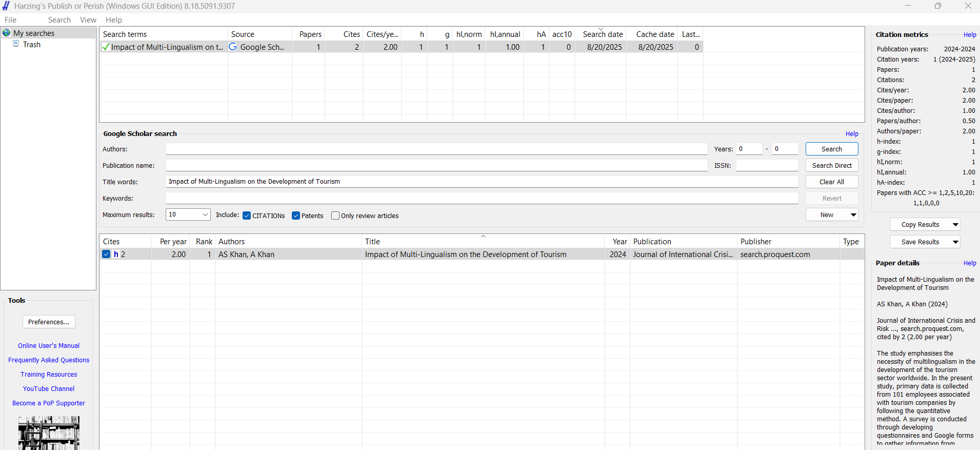Click the green checkmark icon in search row
The image size is (980, 450).
[106, 47]
